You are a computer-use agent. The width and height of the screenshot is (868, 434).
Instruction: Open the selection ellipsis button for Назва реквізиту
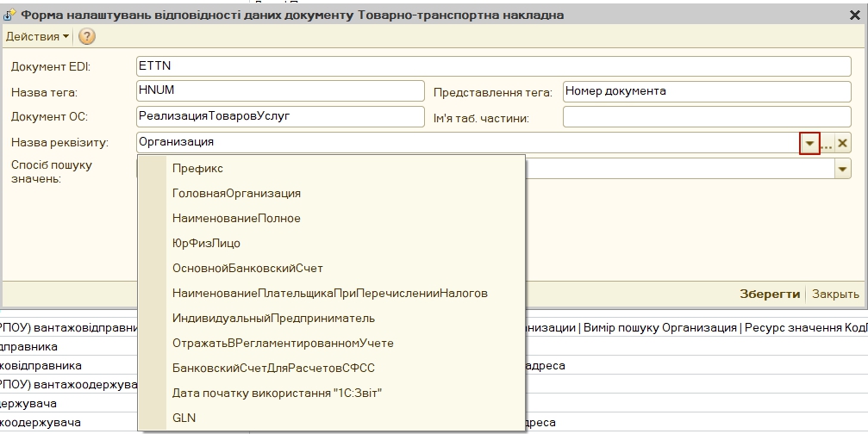click(x=827, y=144)
